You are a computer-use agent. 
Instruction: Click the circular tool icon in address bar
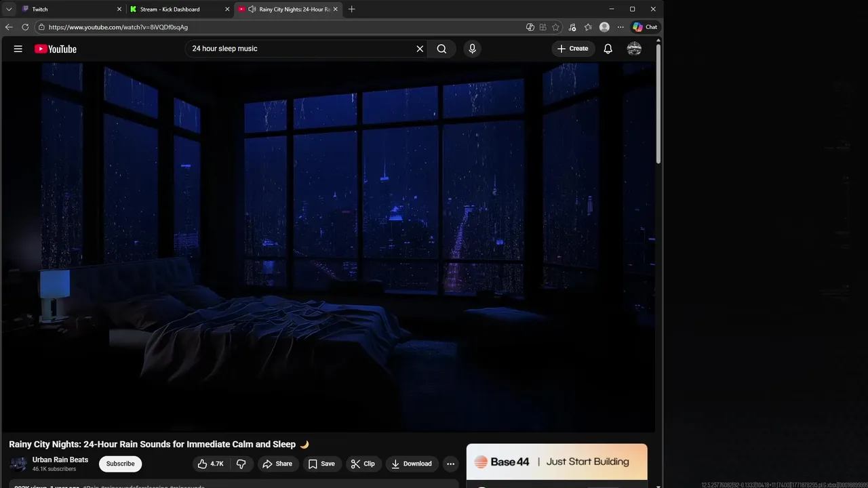click(530, 27)
